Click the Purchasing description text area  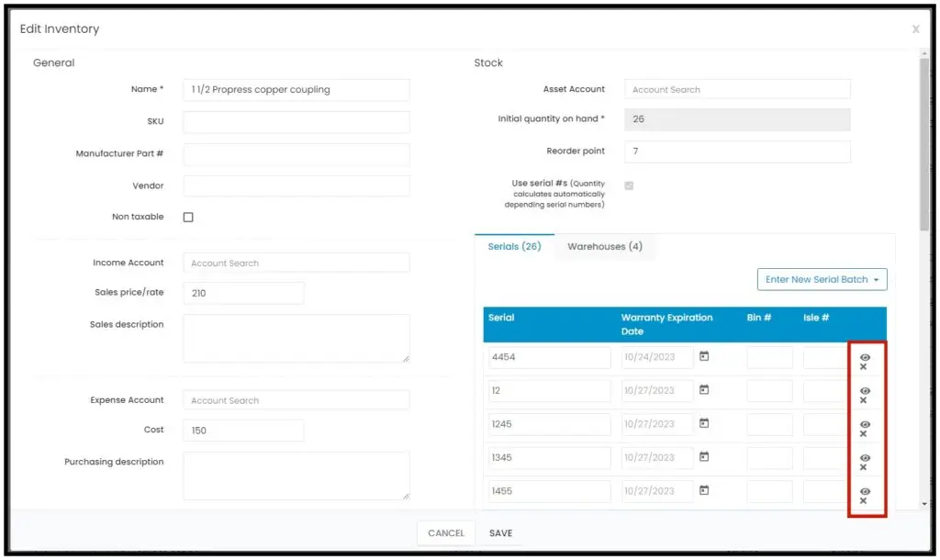[297, 476]
